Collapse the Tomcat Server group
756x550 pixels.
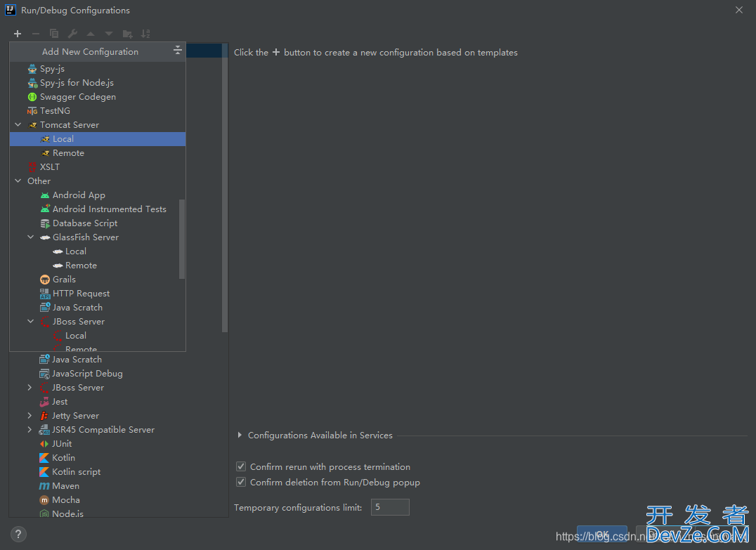[18, 125]
